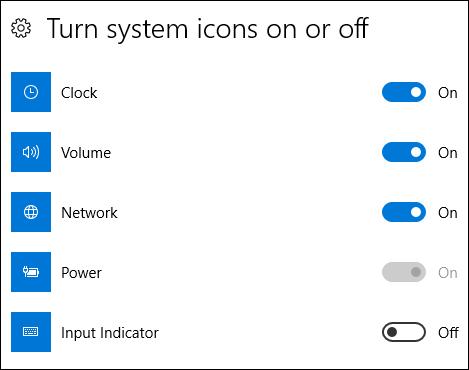The image size is (469, 370).
Task: Click the Network label
Action: coord(89,213)
